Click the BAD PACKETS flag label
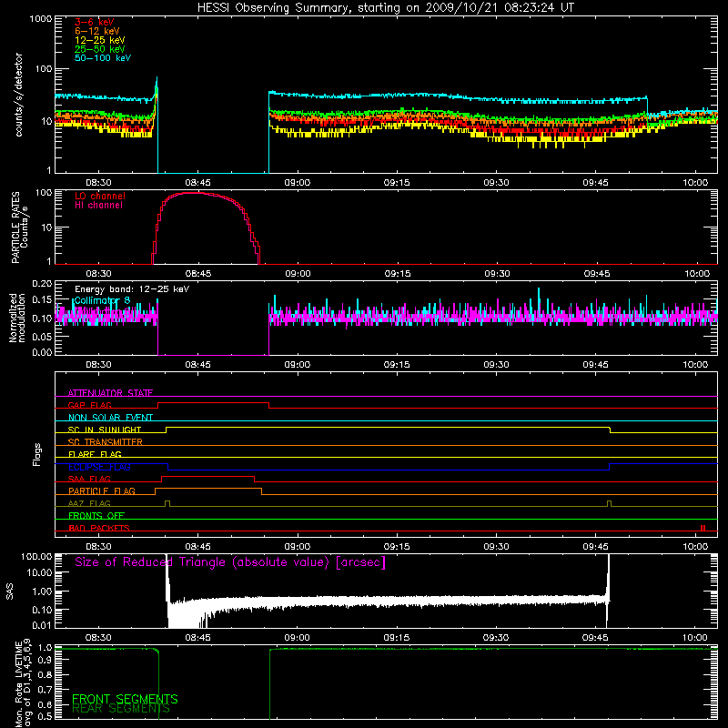Screen dimensions: 728x728 [99, 528]
